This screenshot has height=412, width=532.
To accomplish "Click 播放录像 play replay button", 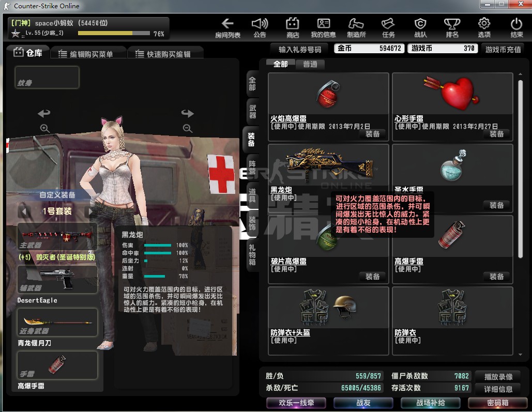I will 498,376.
